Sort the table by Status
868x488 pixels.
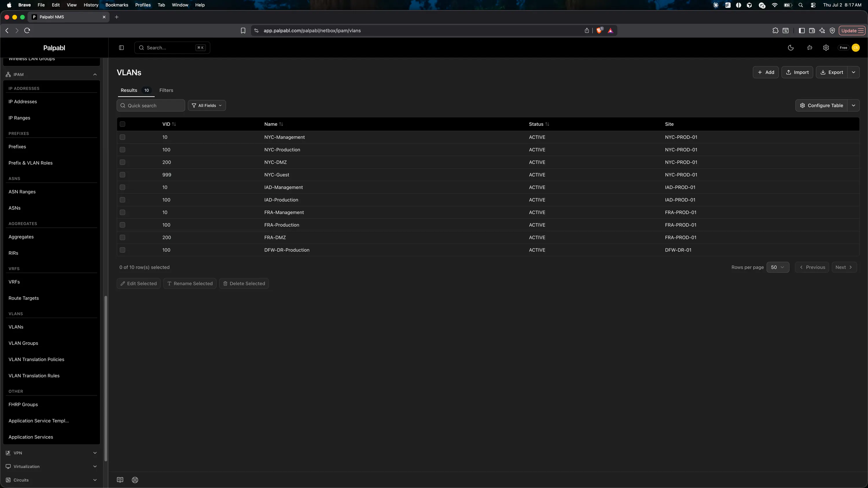click(539, 124)
